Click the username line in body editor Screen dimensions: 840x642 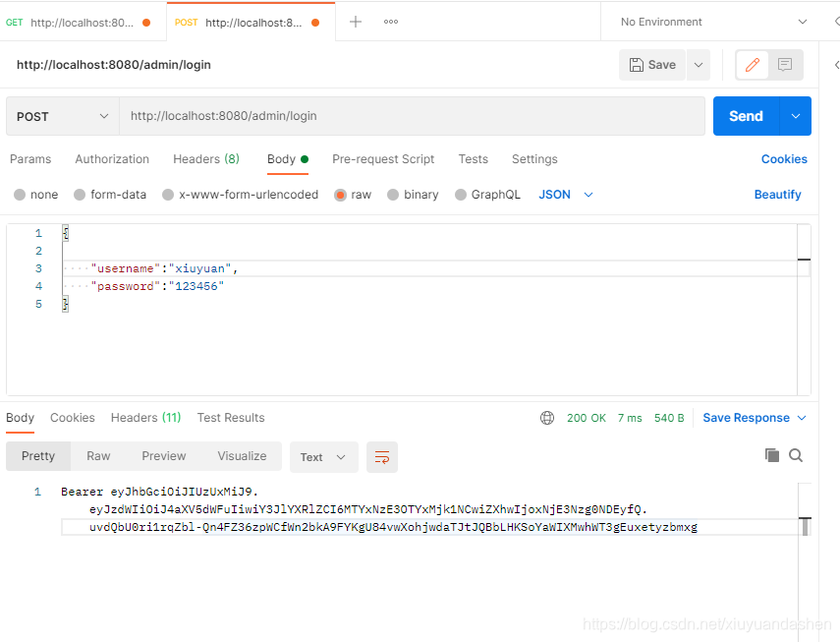click(x=164, y=268)
